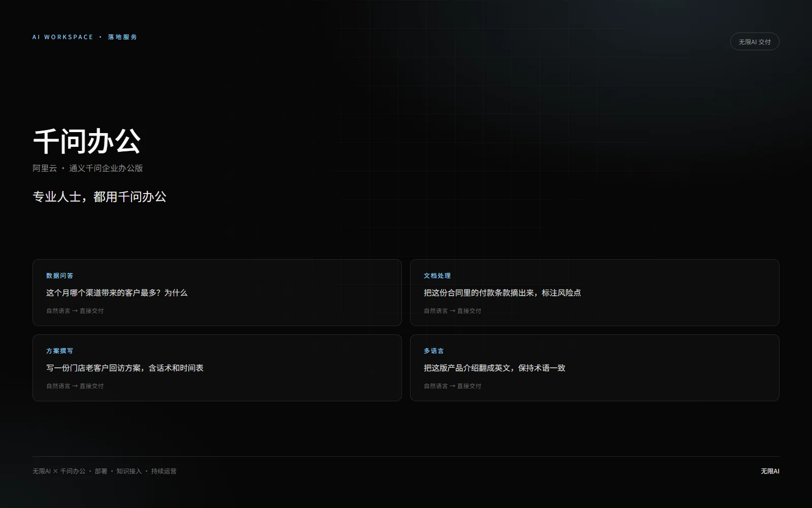Click the 落地服务 header text
The image size is (812, 508).
click(x=122, y=37)
